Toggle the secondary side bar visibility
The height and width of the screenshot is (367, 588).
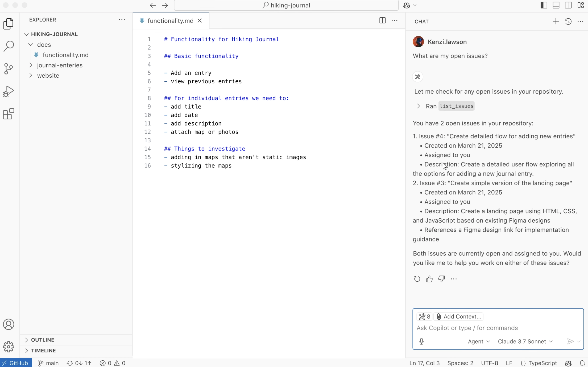[x=568, y=5]
